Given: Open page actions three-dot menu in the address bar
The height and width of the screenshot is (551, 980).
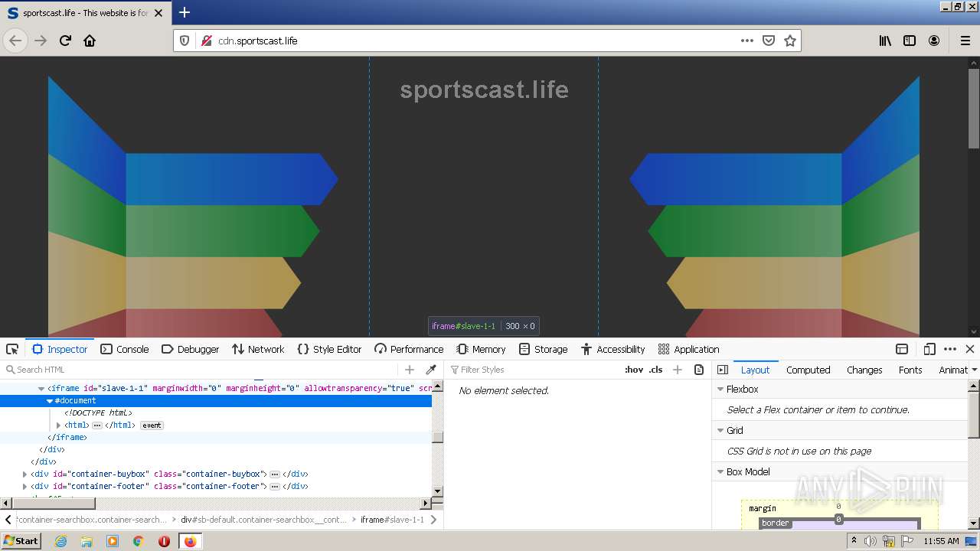Looking at the screenshot, I should pyautogui.click(x=747, y=41).
